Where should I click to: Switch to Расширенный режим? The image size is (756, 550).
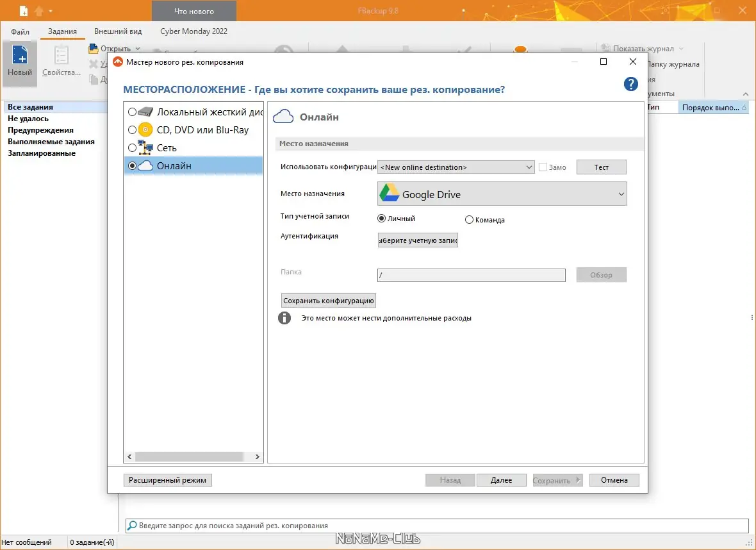pos(167,480)
